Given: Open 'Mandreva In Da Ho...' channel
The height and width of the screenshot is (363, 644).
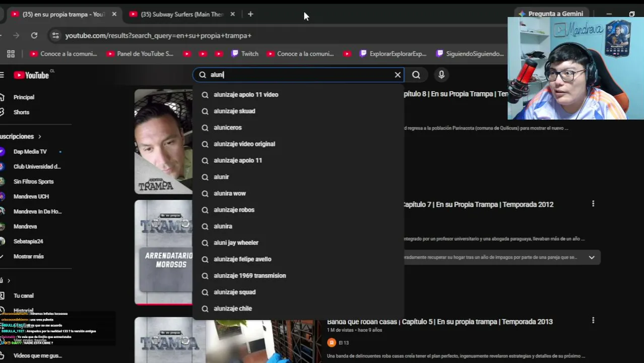Looking at the screenshot, I should point(37,211).
